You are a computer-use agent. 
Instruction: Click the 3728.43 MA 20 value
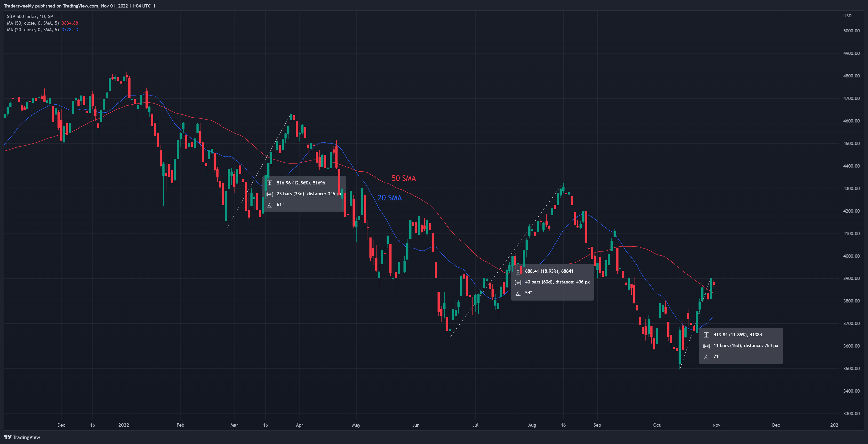pyautogui.click(x=70, y=30)
